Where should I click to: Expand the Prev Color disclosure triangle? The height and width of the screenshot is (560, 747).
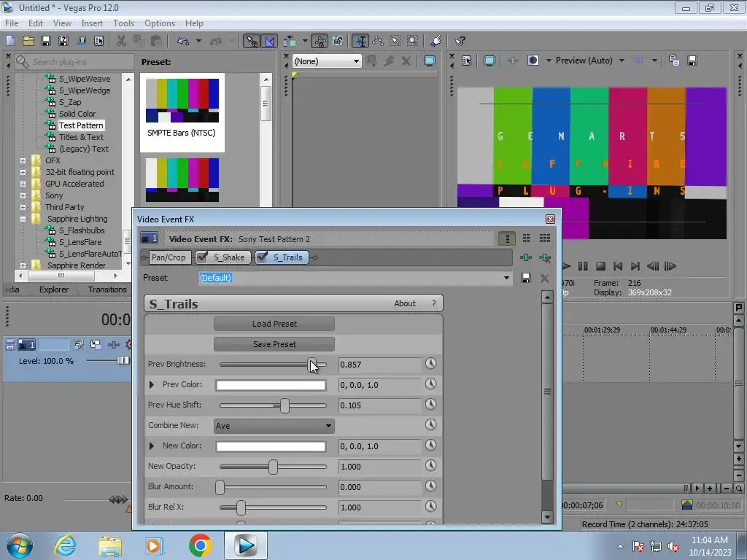152,384
